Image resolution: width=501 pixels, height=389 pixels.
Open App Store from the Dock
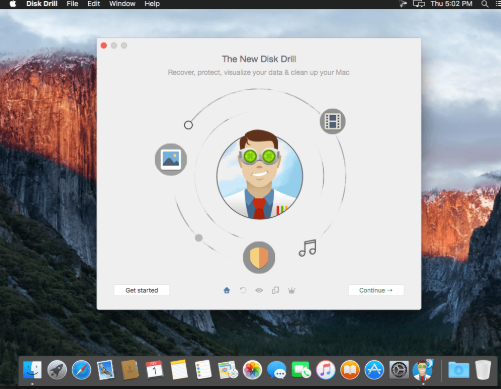click(374, 370)
